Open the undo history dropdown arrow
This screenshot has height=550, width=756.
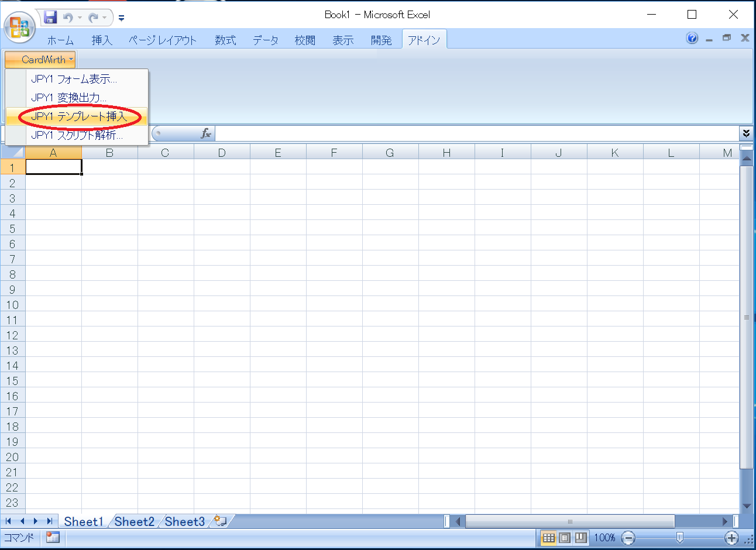click(x=79, y=18)
